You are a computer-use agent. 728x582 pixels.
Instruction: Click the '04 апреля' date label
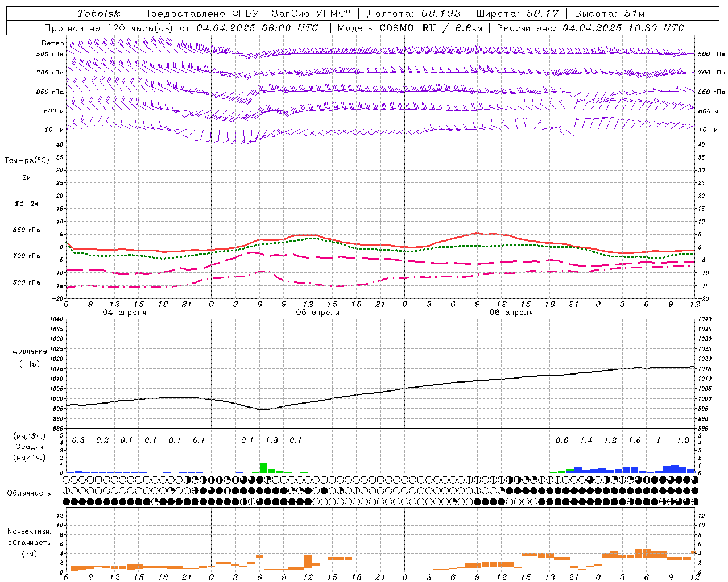tap(124, 313)
